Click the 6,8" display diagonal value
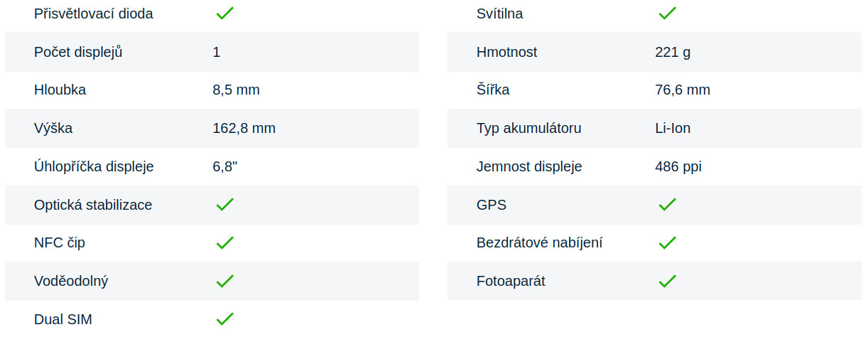This screenshot has height=342, width=868. point(224,166)
